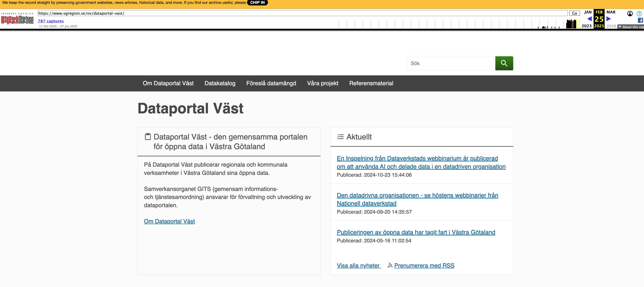This screenshot has width=644, height=287.
Task: Click in the Sök search field
Action: (451, 63)
